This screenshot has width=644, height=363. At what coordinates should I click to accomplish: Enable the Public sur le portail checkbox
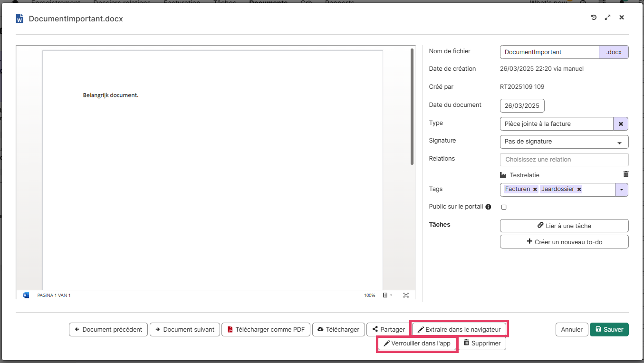coord(504,207)
